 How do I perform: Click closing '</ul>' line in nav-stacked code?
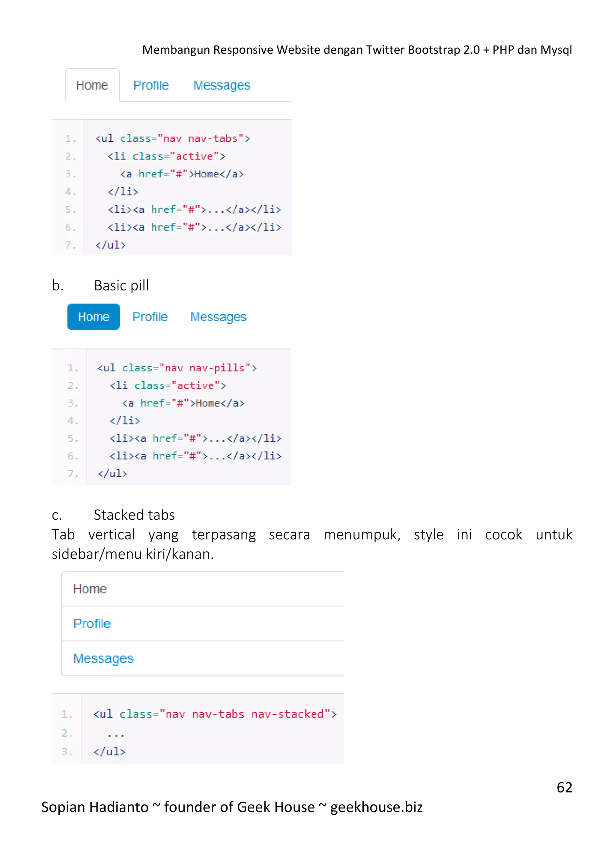(x=109, y=752)
